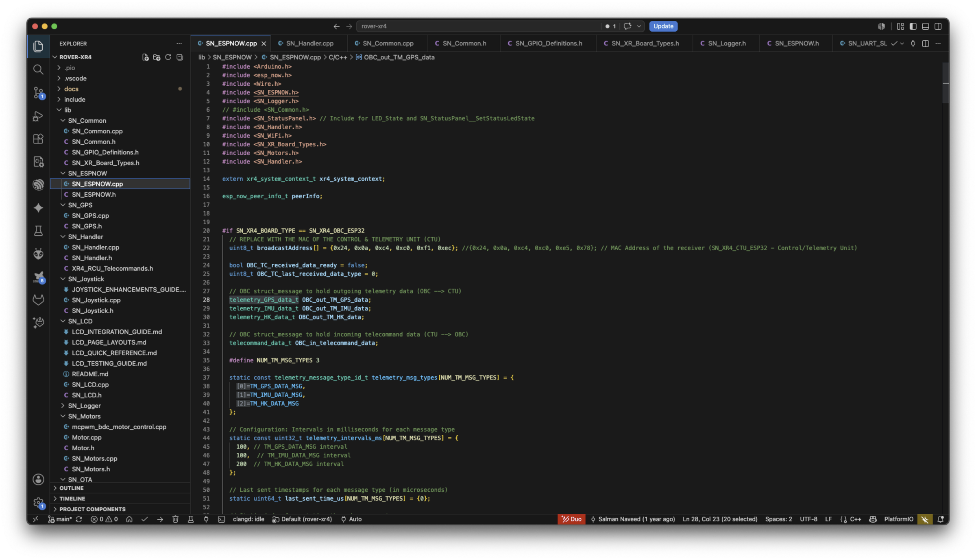Click PlatformIO Build checkmark in status bar
The width and height of the screenshot is (976, 560).
pyautogui.click(x=144, y=519)
